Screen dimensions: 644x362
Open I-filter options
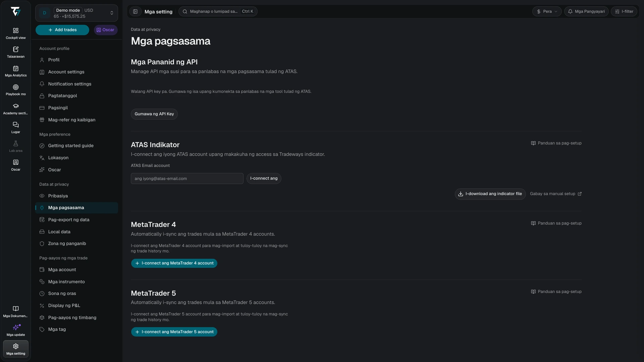624,11
